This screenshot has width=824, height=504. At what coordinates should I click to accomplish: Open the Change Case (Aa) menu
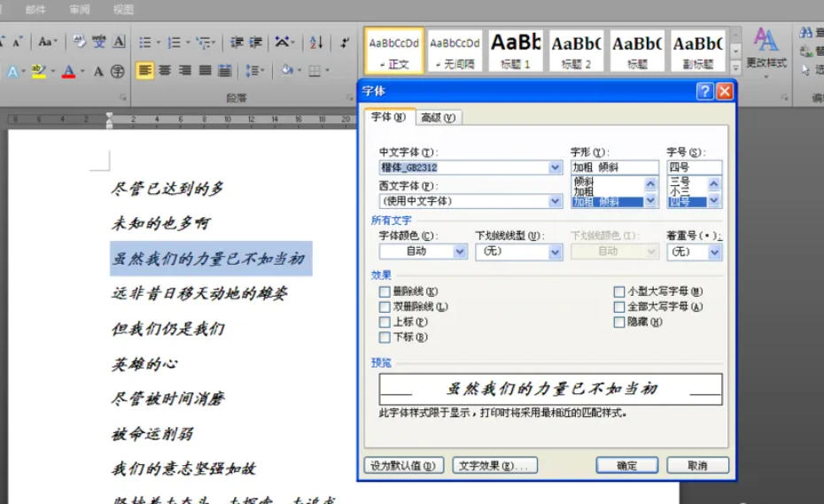[47, 42]
